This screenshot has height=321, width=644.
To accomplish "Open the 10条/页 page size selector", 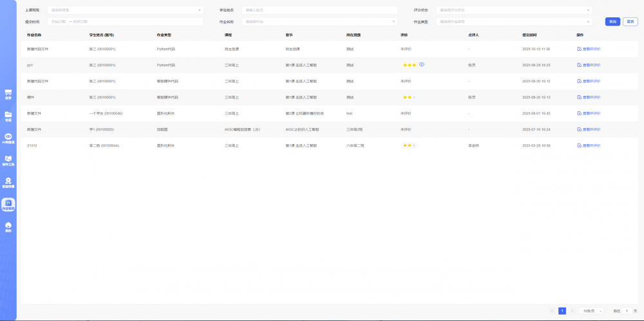I will pos(591,311).
